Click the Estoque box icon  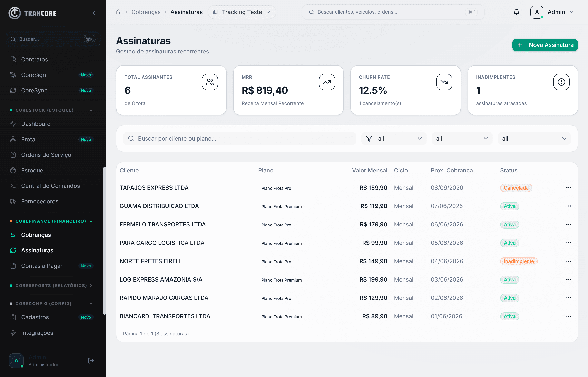pyautogui.click(x=13, y=170)
